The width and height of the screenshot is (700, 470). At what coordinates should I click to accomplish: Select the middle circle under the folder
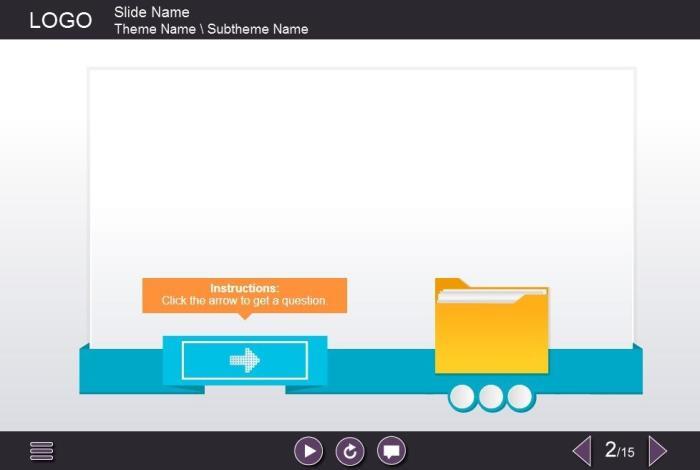click(491, 397)
